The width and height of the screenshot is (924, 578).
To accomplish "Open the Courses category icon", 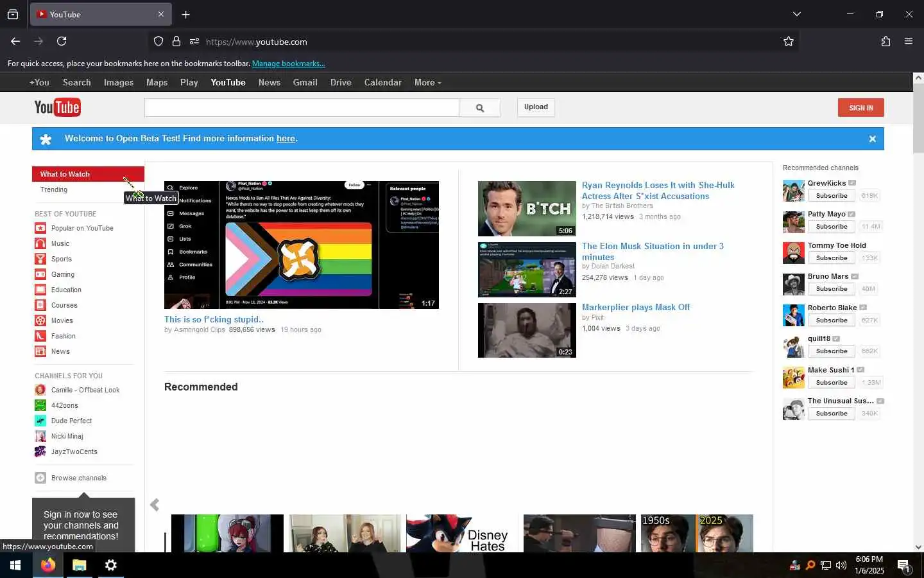I will tap(40, 305).
